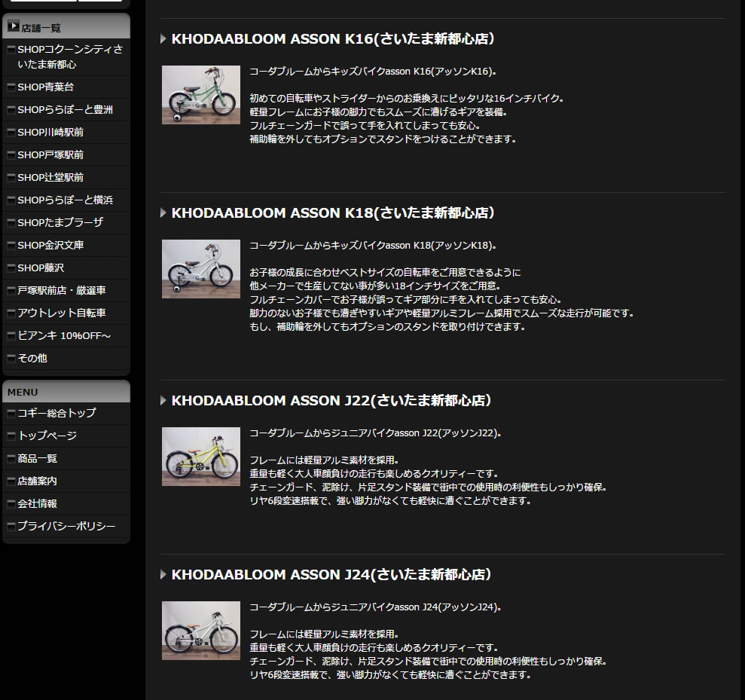This screenshot has height=700, width=745.
Task: Click bullet icon next to トップページ
Action: [x=11, y=436]
